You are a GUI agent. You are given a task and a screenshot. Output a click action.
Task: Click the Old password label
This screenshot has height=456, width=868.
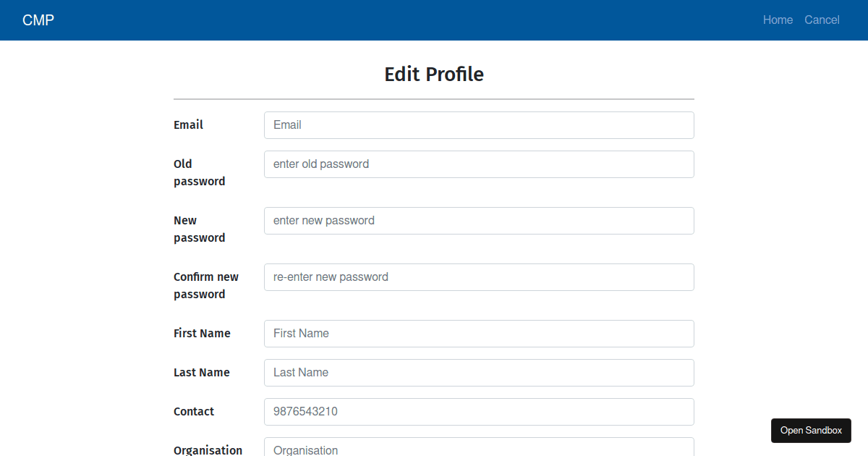click(199, 172)
